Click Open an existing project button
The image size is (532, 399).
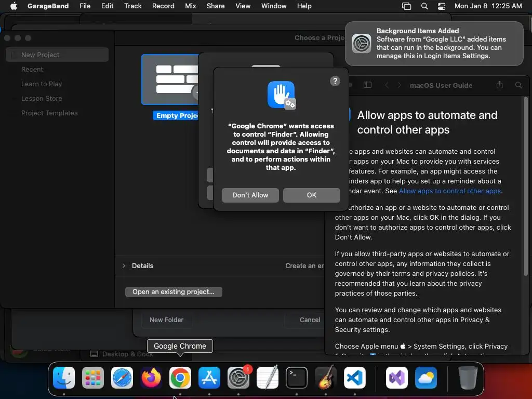tap(174, 292)
